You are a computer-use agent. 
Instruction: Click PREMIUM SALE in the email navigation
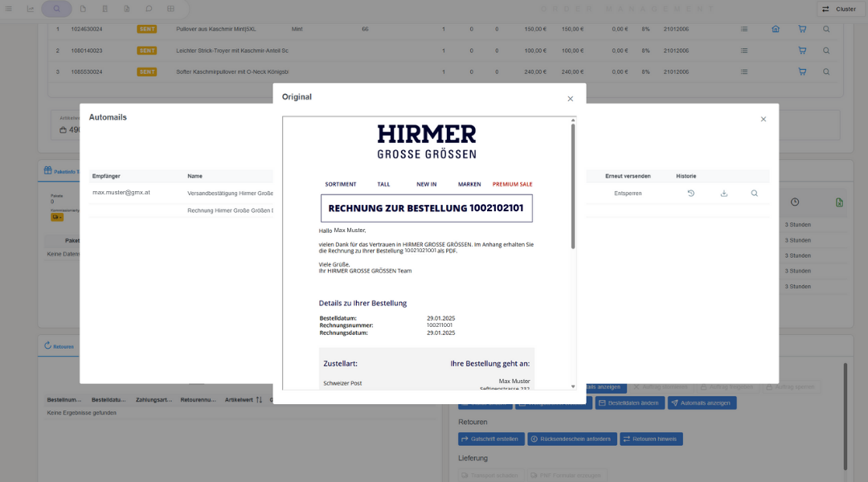click(x=512, y=184)
